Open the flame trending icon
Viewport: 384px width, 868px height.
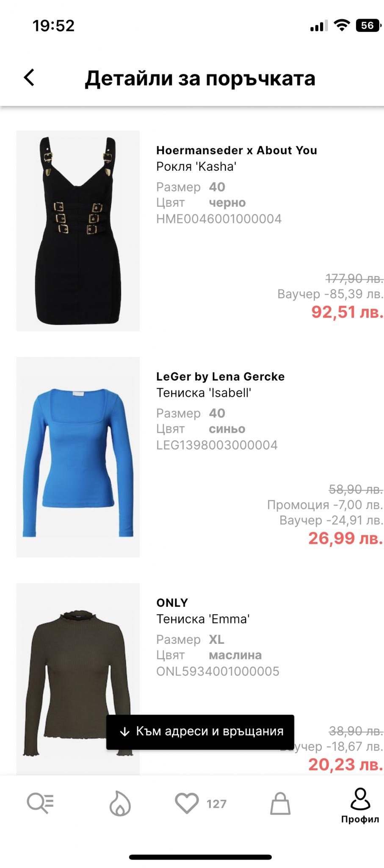point(120,803)
